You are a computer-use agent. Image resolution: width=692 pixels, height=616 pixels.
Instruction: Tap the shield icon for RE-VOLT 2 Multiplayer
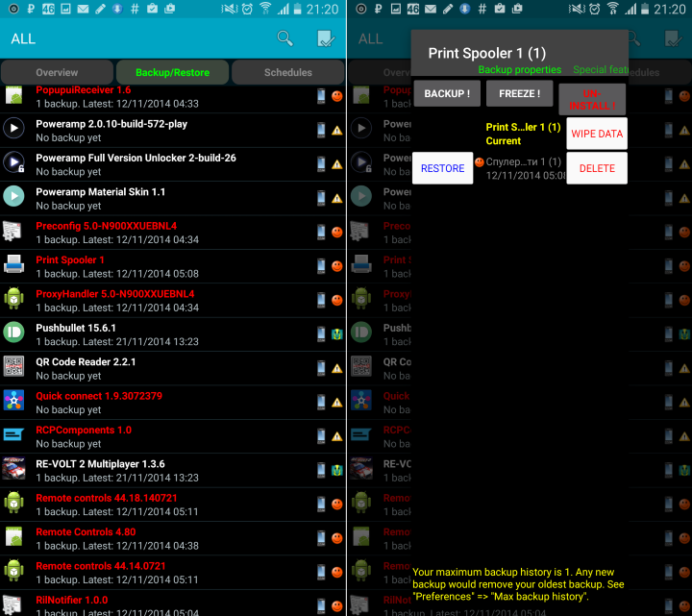337,470
